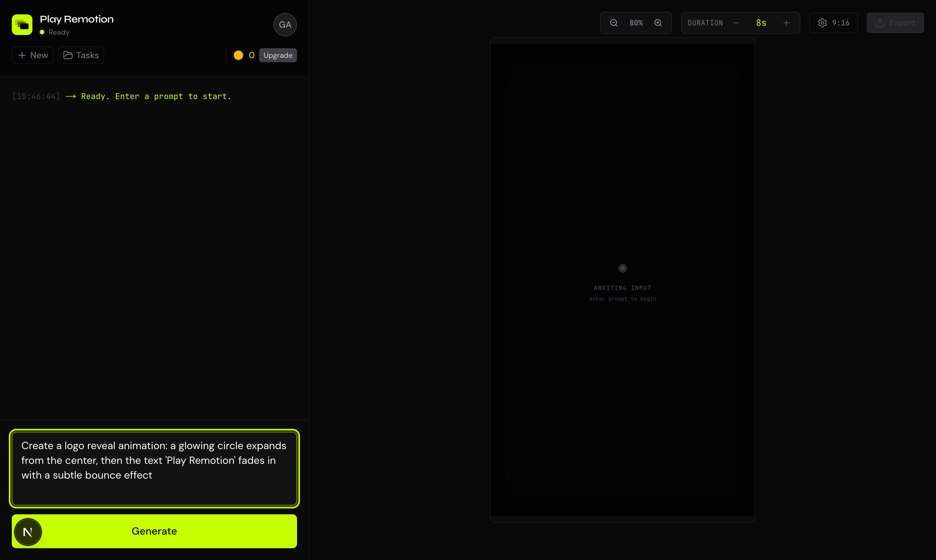
Task: Increase duration with the plus stepper
Action: [x=786, y=22]
